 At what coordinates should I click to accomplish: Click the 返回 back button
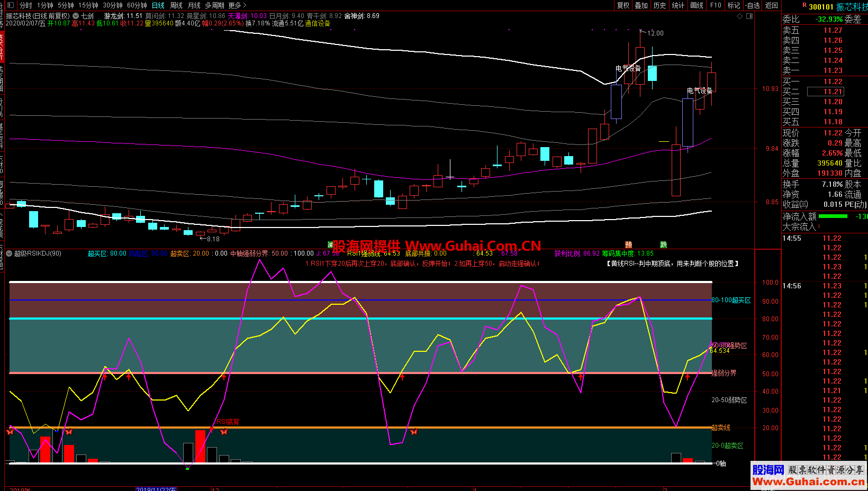772,5
